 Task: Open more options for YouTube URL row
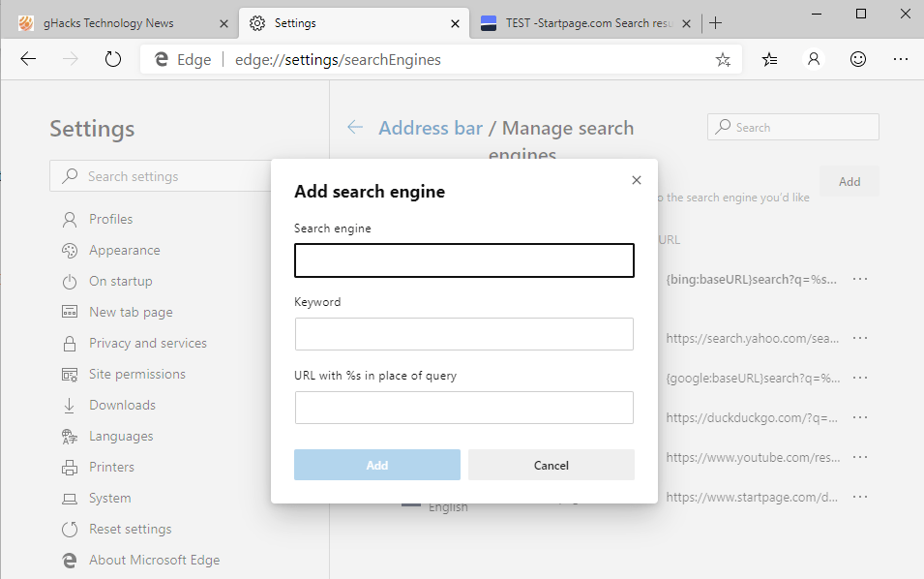tap(860, 457)
